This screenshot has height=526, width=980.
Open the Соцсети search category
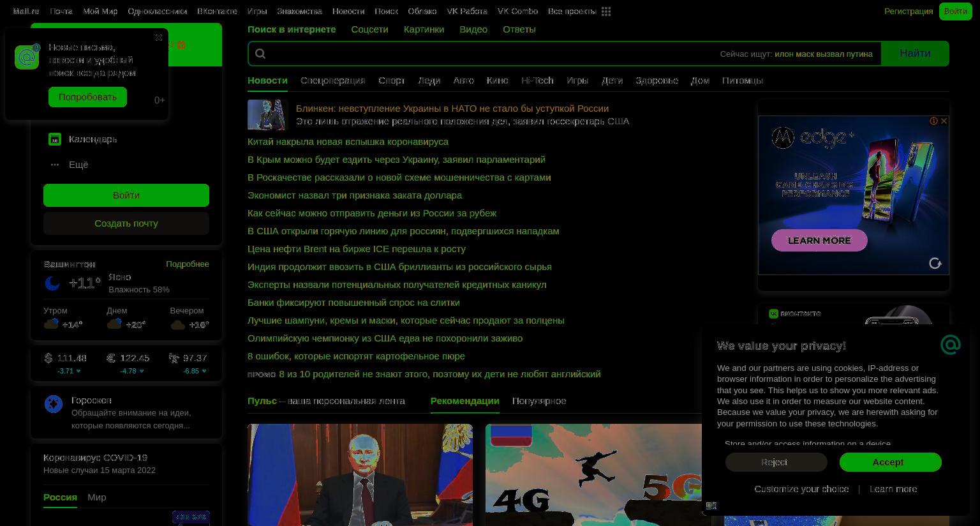[369, 29]
